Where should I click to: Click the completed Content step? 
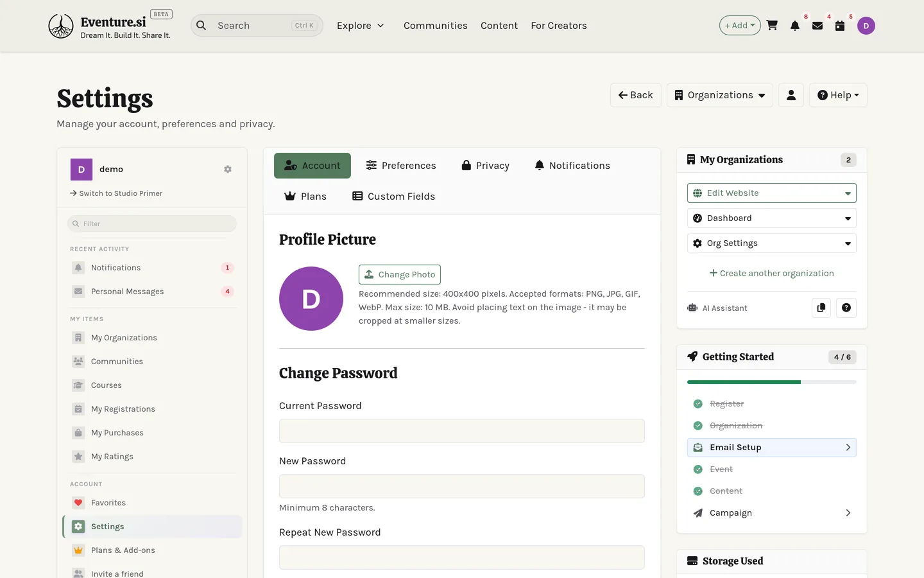click(772, 491)
